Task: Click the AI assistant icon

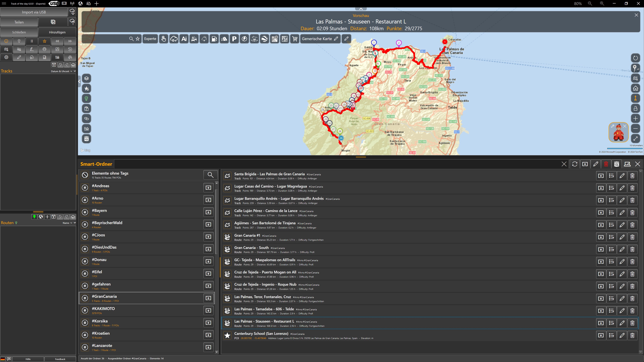Action: click(184, 39)
